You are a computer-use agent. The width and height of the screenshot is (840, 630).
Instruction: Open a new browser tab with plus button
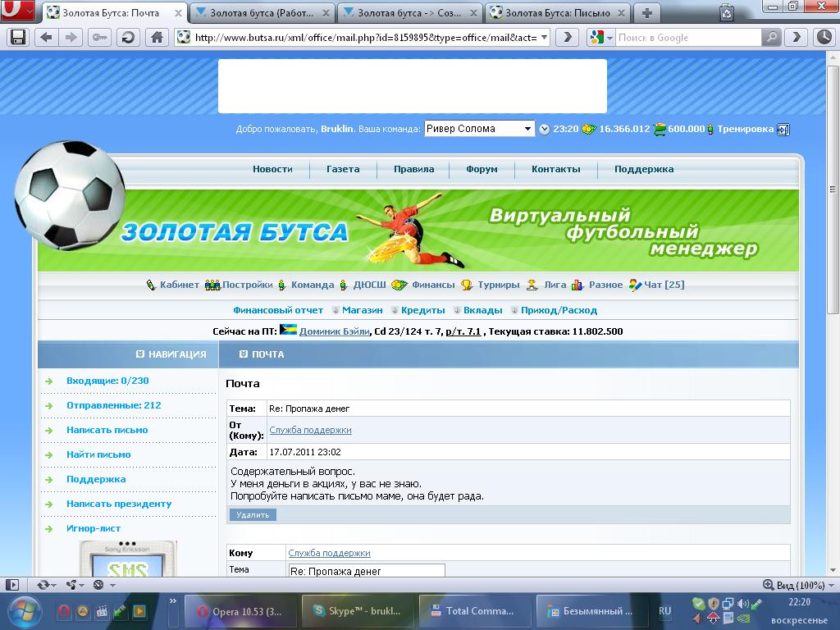[647, 12]
